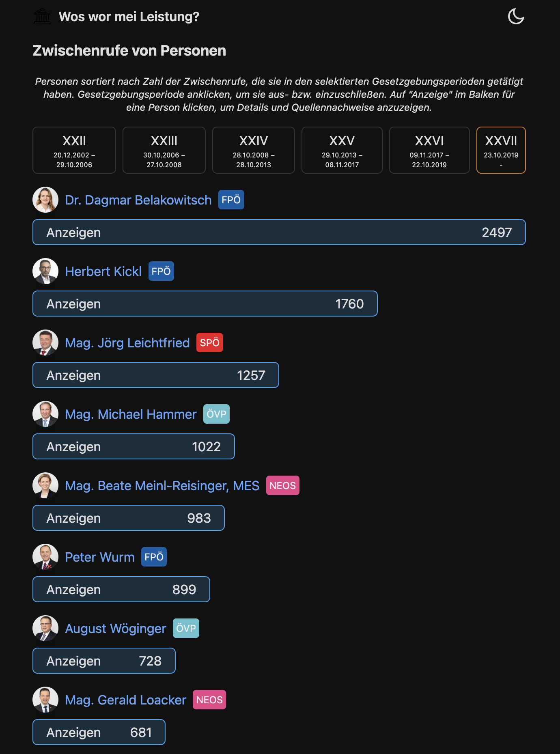Screen dimensions: 560x754
Task: Select period XXIII tab
Action: point(164,150)
